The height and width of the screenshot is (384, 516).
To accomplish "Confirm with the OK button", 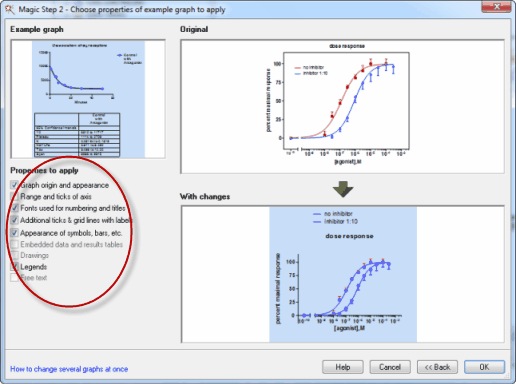I will click(x=485, y=367).
